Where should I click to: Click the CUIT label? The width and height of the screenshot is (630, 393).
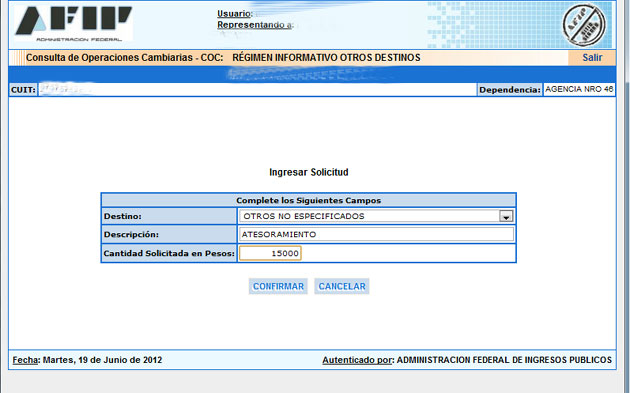23,90
